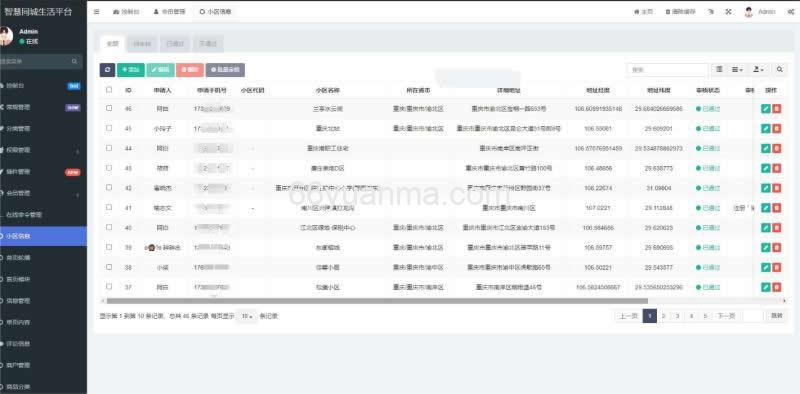
Task: Go to page 2 in pagination
Action: click(x=663, y=316)
